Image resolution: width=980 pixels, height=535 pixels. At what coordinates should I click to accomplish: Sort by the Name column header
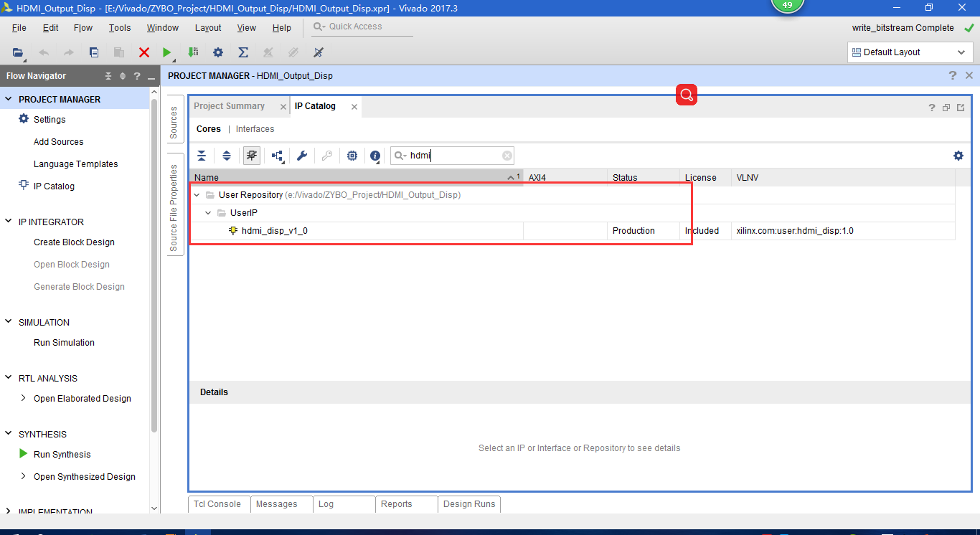(357, 177)
